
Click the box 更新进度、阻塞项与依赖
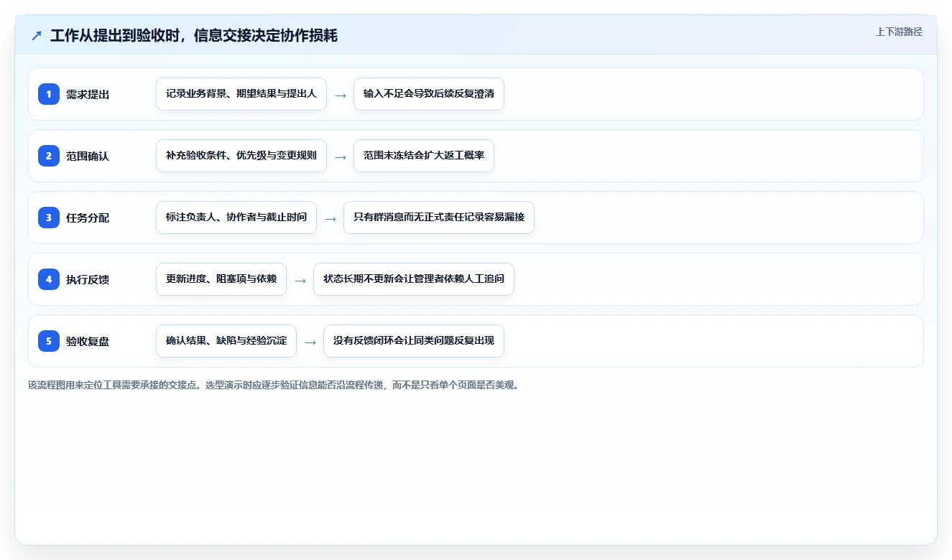click(x=221, y=279)
